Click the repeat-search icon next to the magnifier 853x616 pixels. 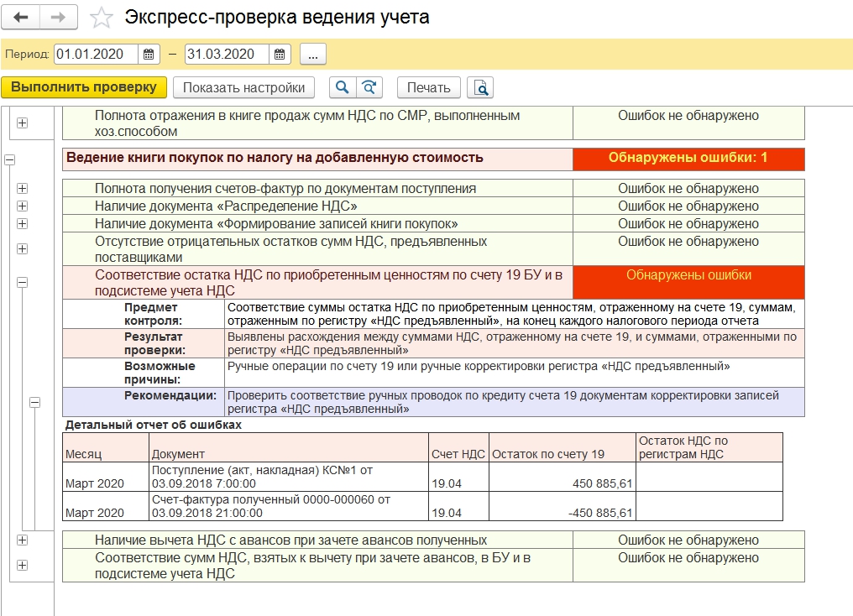[x=369, y=87]
